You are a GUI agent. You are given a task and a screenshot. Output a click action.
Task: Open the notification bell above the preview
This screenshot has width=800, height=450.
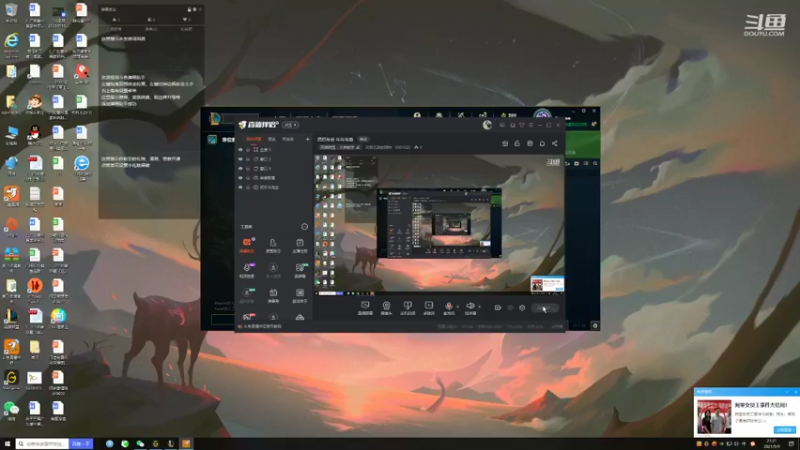[x=542, y=143]
